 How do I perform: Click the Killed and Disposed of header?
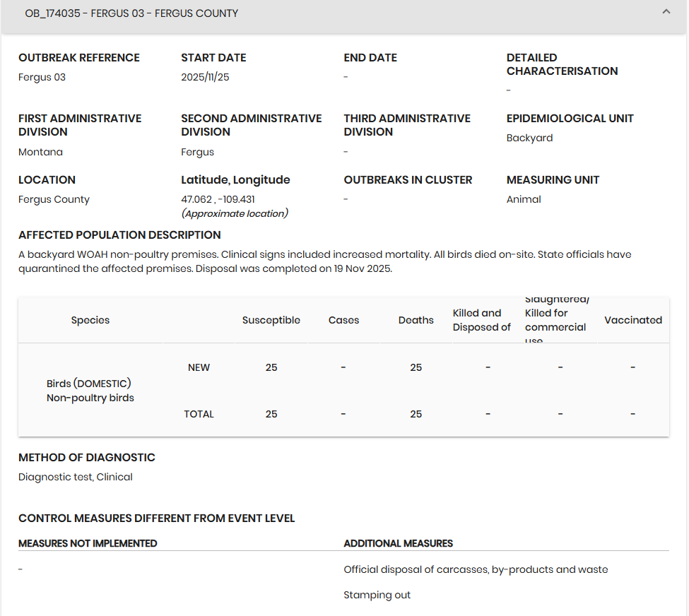pyautogui.click(x=481, y=320)
